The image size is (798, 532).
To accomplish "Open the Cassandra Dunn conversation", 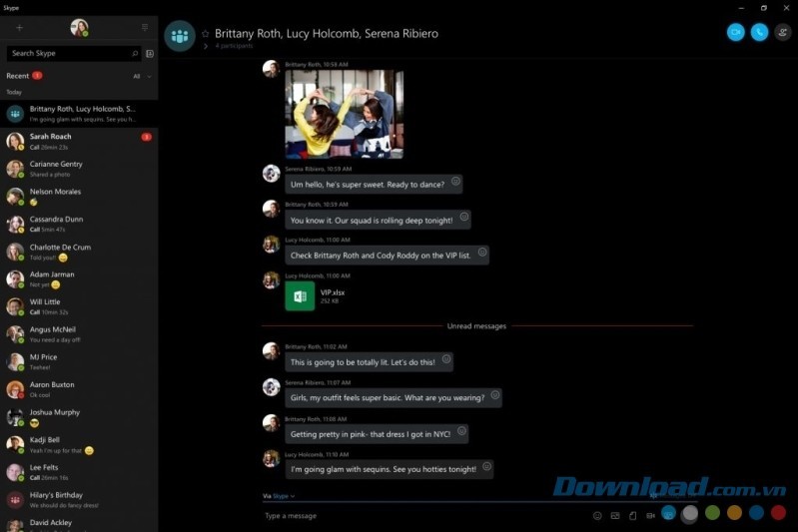I will coord(79,224).
